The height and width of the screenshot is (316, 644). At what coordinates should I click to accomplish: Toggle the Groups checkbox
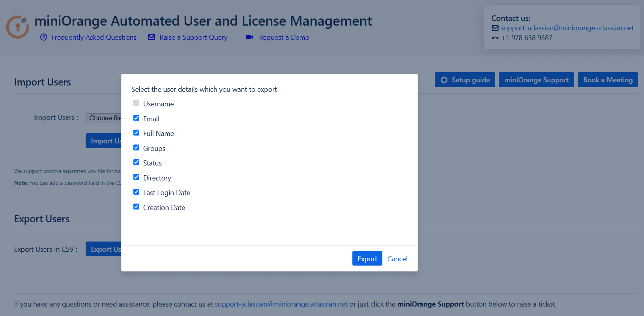(137, 148)
